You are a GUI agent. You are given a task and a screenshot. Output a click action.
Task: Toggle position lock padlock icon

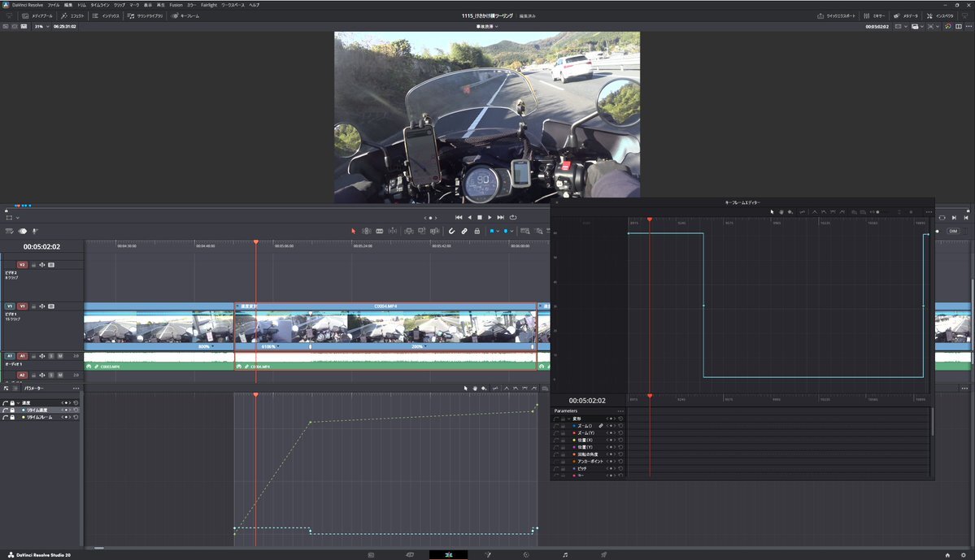click(x=477, y=231)
